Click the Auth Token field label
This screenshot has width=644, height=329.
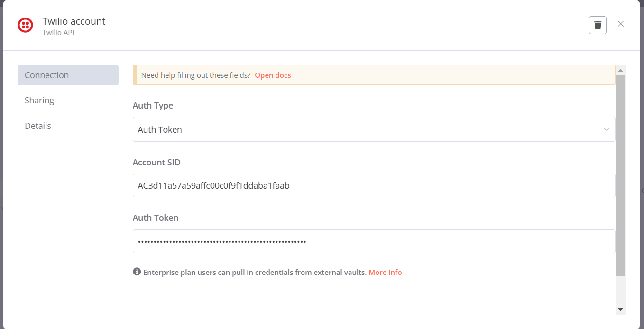coord(156,218)
